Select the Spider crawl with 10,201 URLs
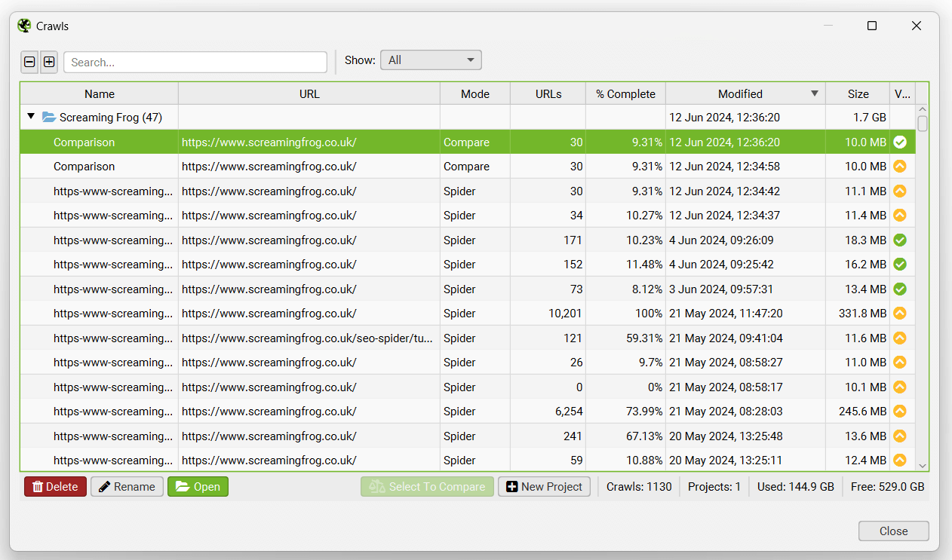The height and width of the screenshot is (560, 952). 302,313
